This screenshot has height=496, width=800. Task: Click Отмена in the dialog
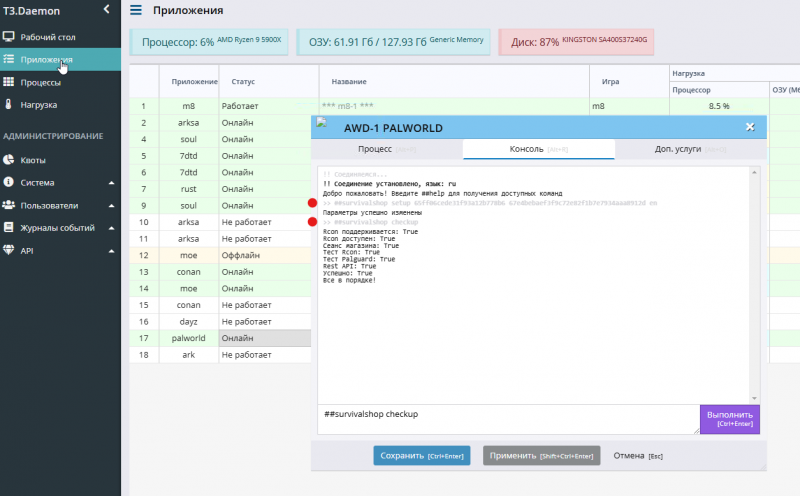638,456
